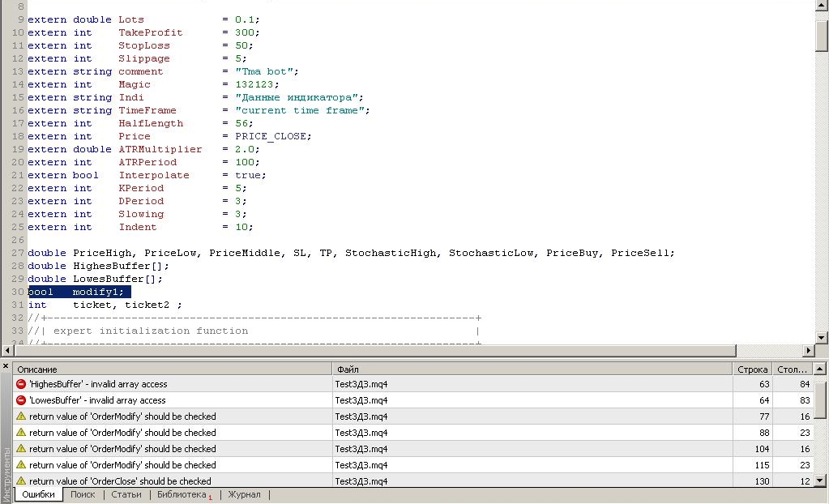The image size is (829, 504).
Task: Sort errors by the Файл column header
Action: pos(532,369)
